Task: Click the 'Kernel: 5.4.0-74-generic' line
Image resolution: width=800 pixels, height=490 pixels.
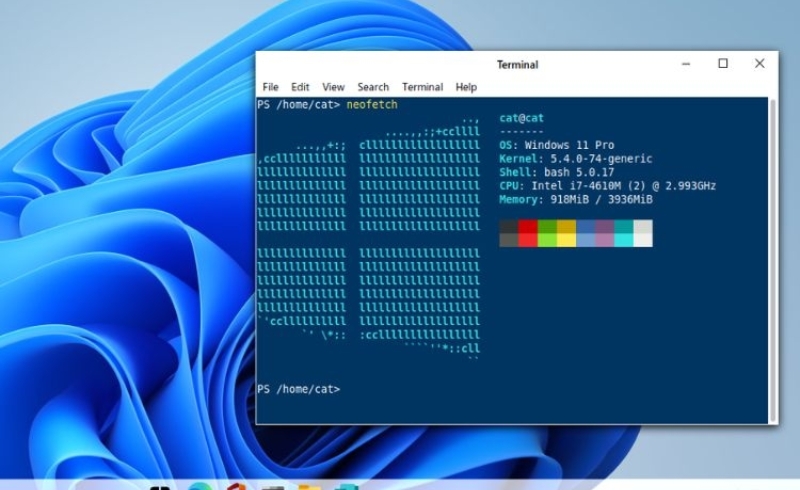Action: point(576,159)
